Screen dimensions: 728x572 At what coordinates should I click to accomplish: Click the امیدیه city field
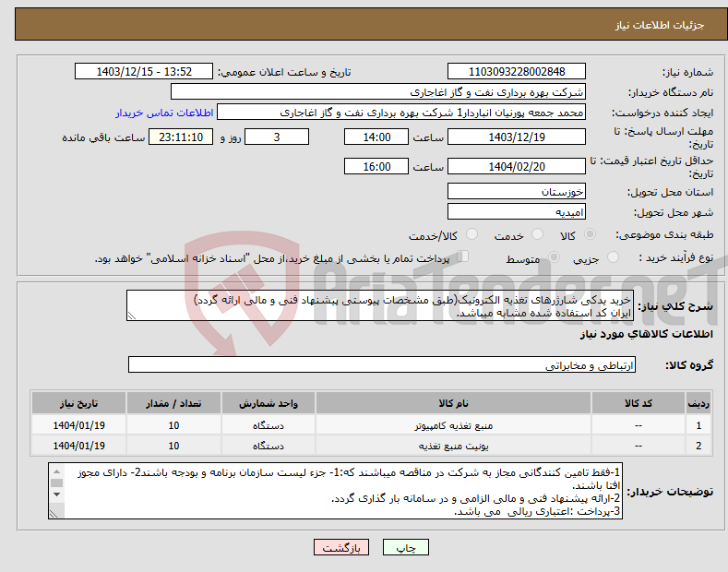(x=517, y=211)
